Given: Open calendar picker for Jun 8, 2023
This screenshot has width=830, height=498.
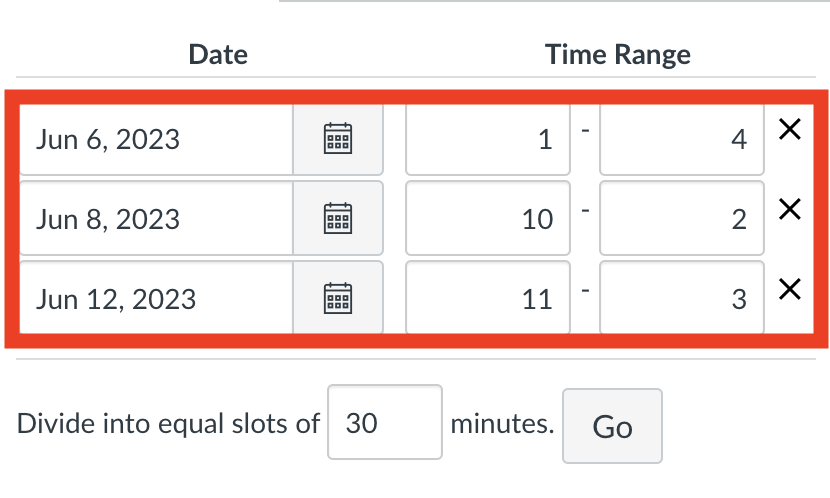Looking at the screenshot, I should [338, 219].
